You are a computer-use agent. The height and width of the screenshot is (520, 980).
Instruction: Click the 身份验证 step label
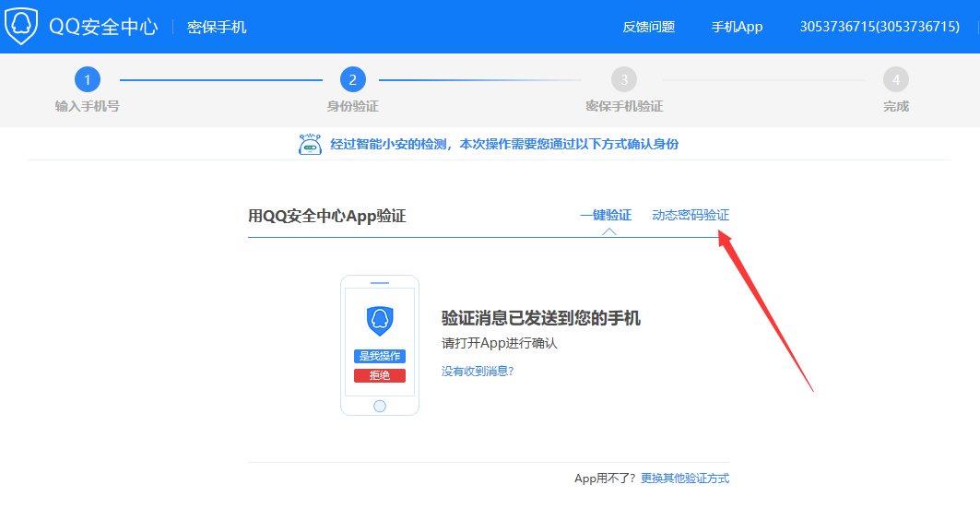coord(352,106)
